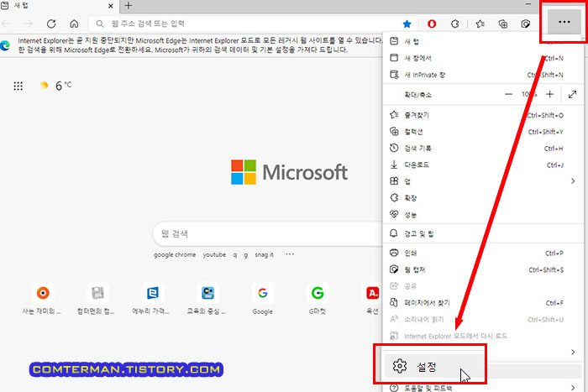Zoom in with the plus button
This screenshot has height=392, width=588.
[x=549, y=95]
